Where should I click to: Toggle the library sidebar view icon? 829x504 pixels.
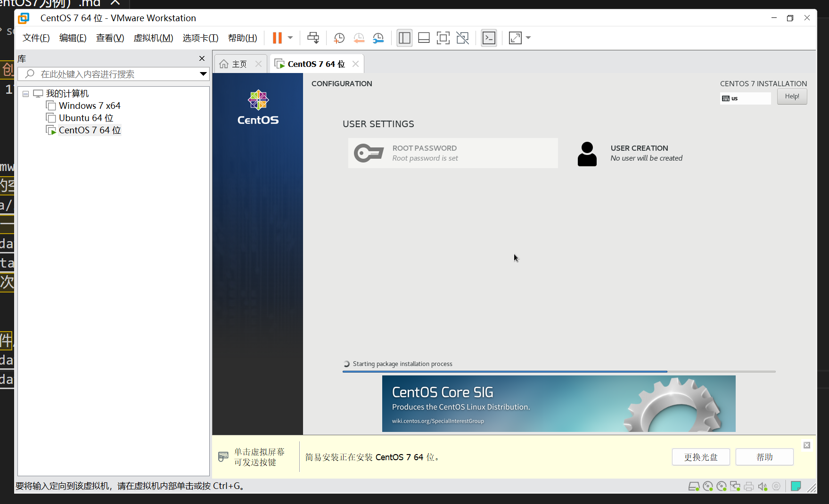404,38
